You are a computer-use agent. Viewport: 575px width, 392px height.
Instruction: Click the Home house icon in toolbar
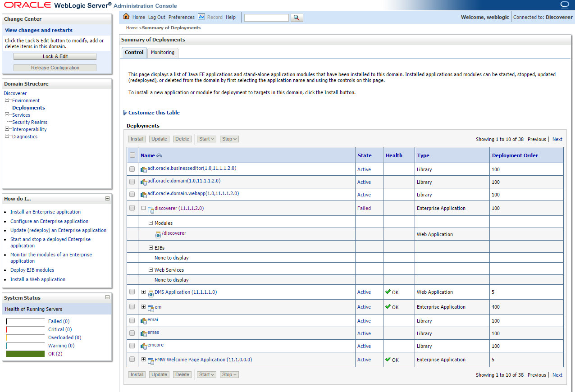click(x=126, y=17)
